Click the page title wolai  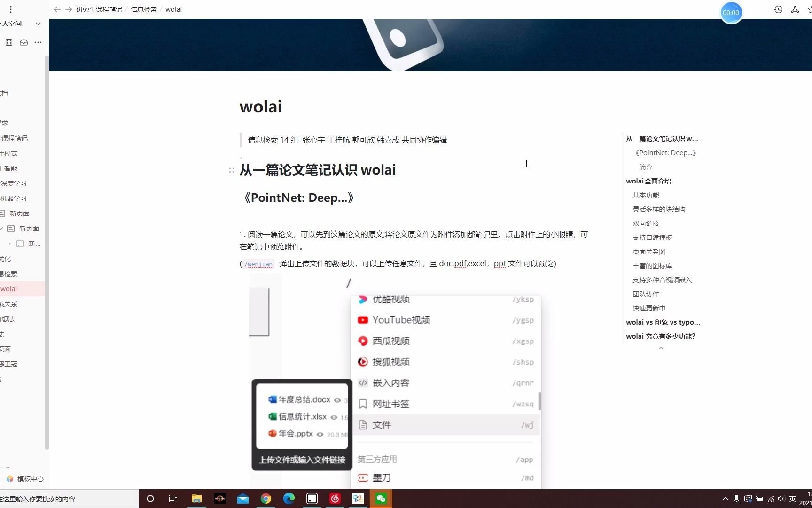261,107
